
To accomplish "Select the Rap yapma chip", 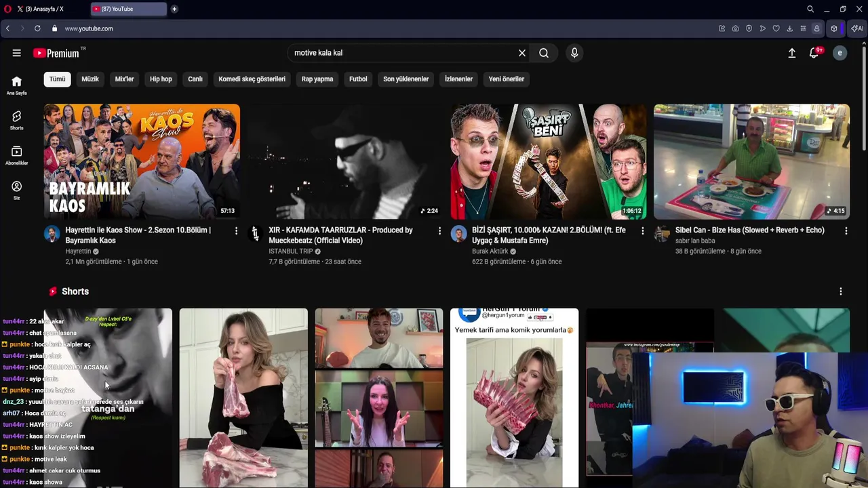I will click(317, 79).
